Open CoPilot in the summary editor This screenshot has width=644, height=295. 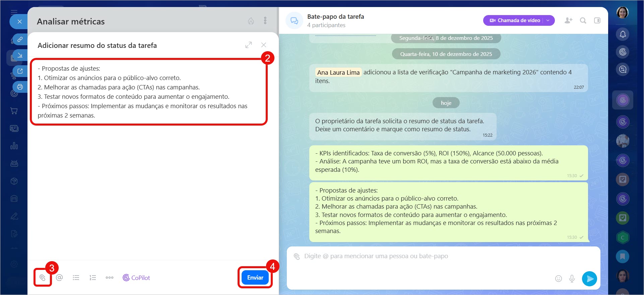click(x=136, y=278)
